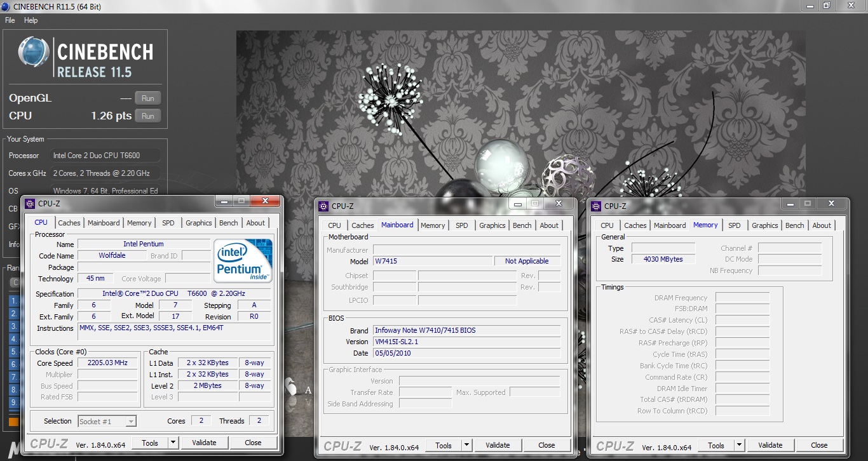
Task: Open Graphics tab in first CPU-Z window
Action: [199, 223]
